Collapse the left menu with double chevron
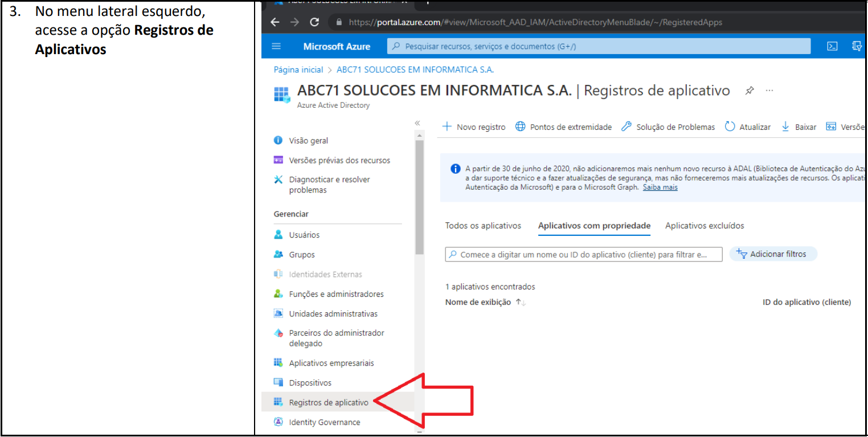 coord(417,123)
